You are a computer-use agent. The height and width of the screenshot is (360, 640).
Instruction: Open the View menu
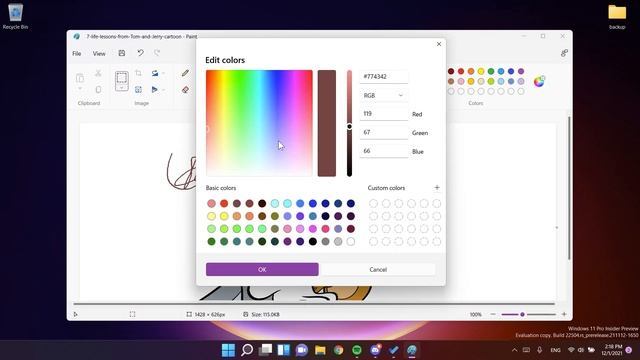point(99,53)
